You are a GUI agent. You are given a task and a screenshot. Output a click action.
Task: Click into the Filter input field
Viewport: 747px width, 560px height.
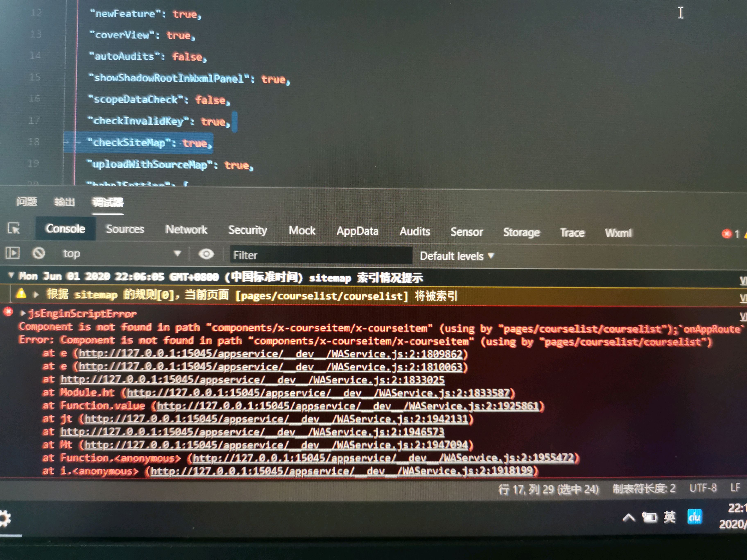point(321,255)
